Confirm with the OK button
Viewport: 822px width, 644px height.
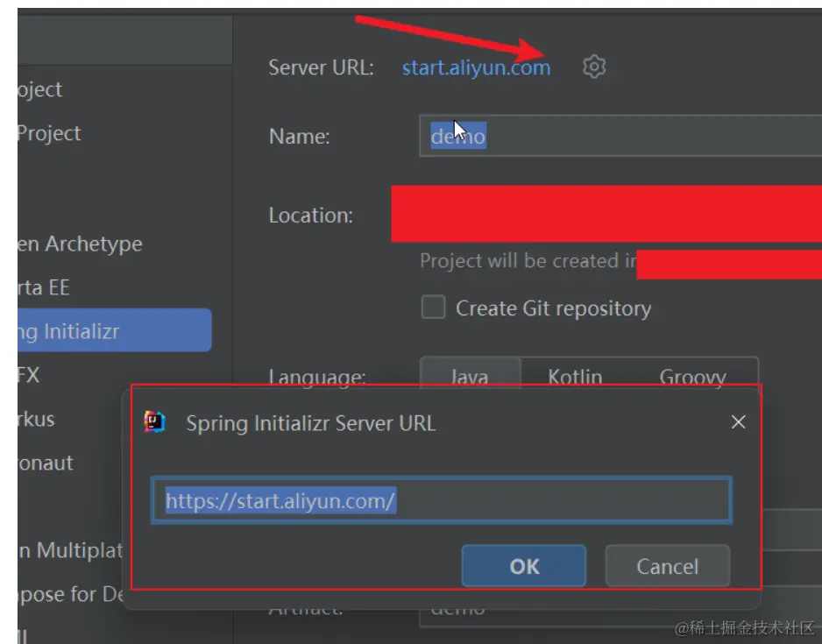(x=524, y=566)
